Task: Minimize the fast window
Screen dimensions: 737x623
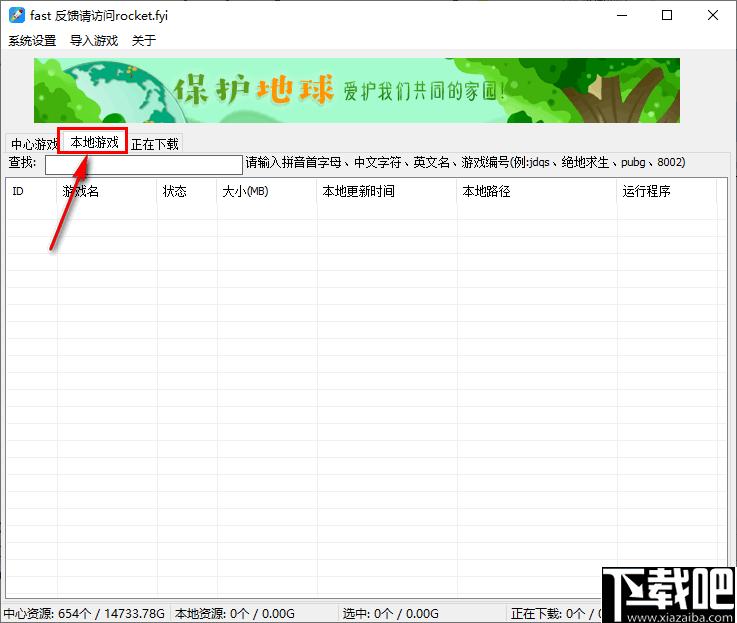Action: pyautogui.click(x=622, y=15)
